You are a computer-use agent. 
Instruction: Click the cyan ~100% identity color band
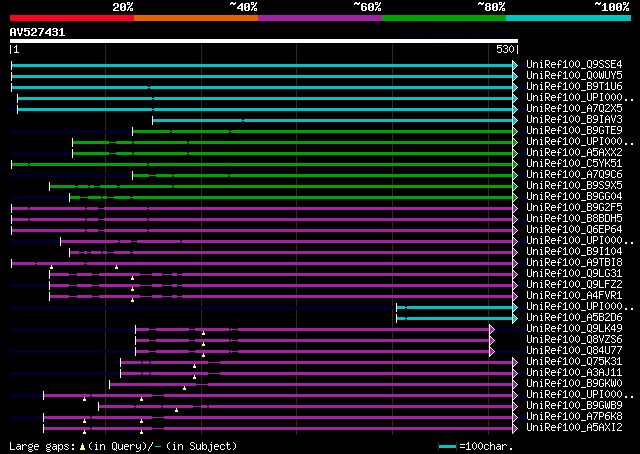[569, 18]
